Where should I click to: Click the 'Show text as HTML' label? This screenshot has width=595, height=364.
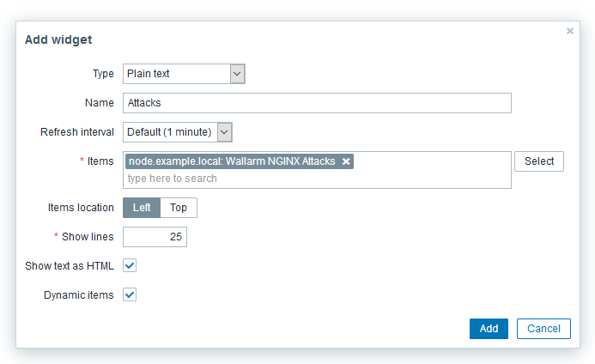click(x=70, y=266)
